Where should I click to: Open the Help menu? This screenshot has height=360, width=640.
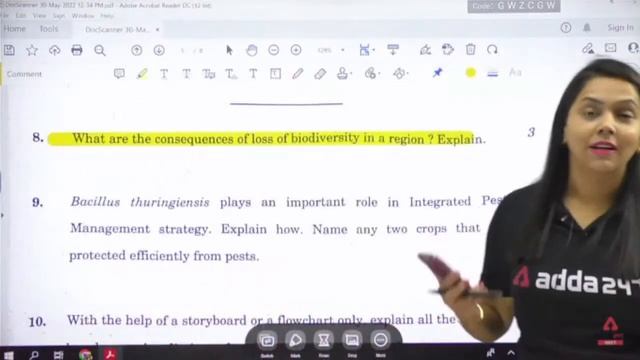107,16
